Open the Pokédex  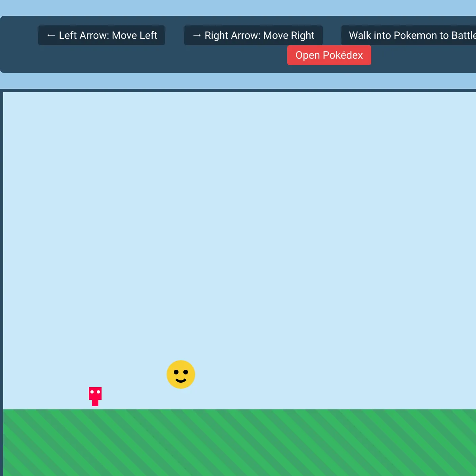point(329,55)
